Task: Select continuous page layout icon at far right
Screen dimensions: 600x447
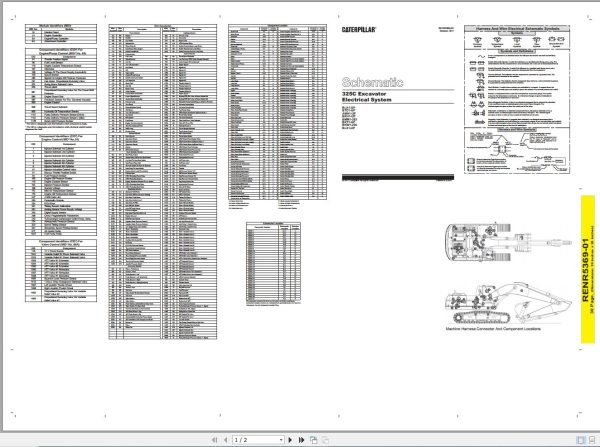Action: [x=592, y=440]
